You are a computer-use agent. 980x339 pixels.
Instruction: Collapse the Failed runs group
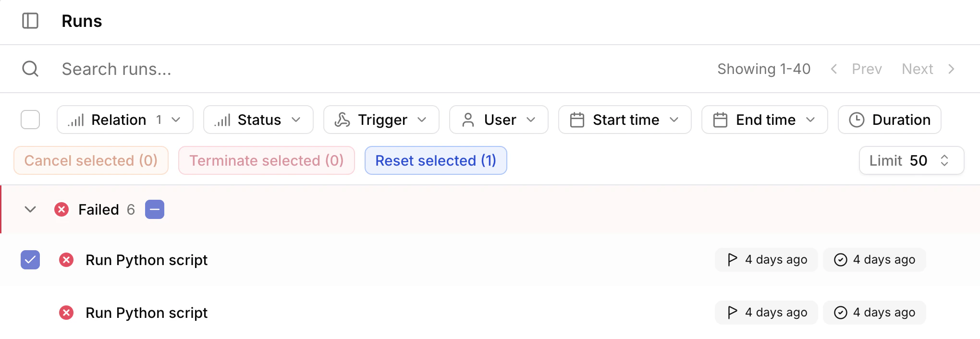click(30, 209)
